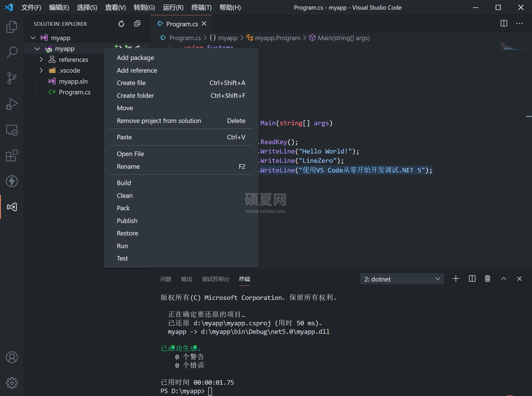Refresh the Solution Explorer

click(x=121, y=24)
